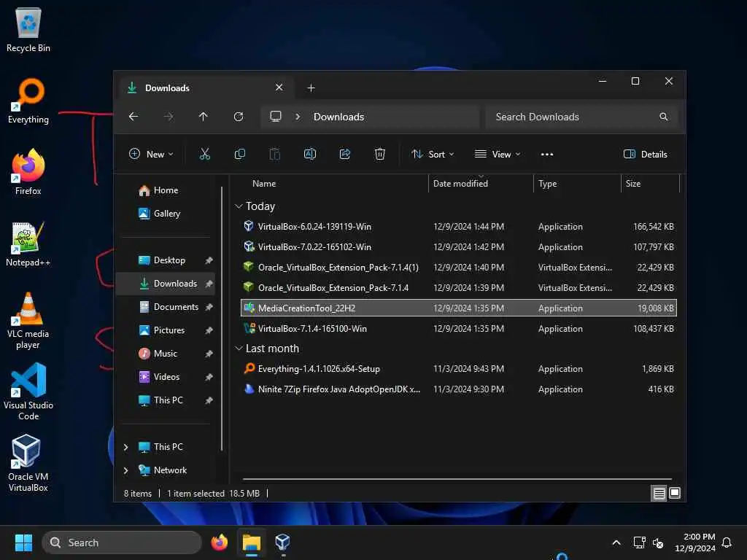Expand This PC tree node

coord(125,447)
